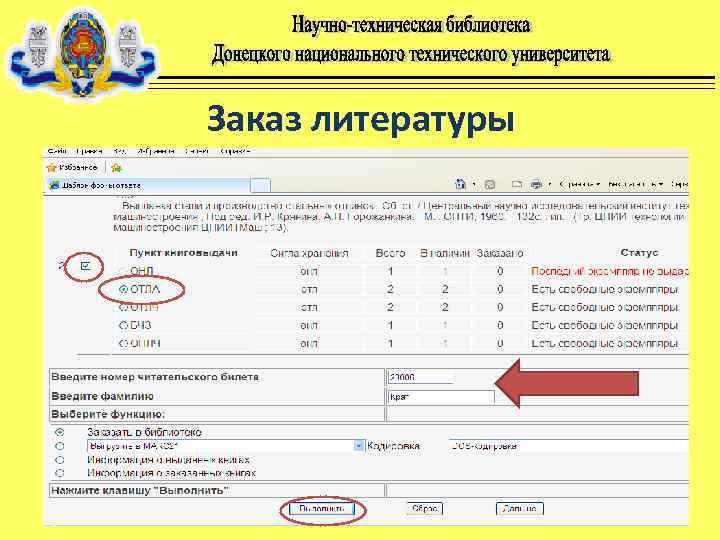Viewport: 720px width, 540px height.
Task: Click the 'Заказано' column header
Action: coord(500,253)
